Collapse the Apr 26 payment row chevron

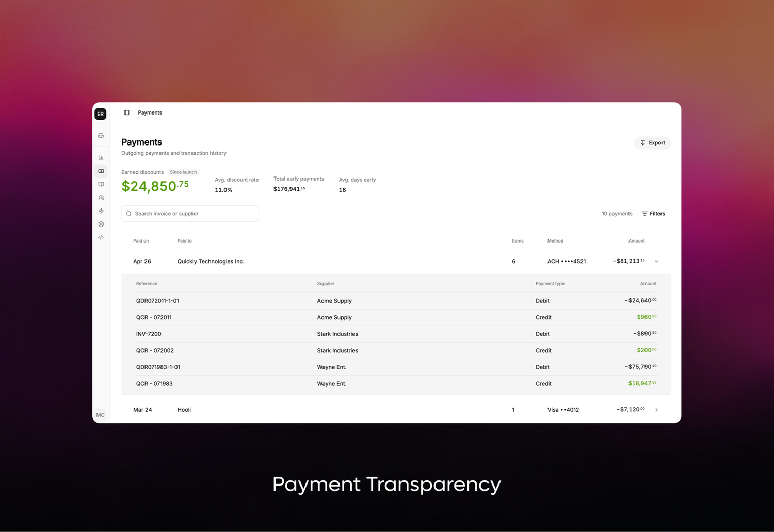tap(657, 261)
